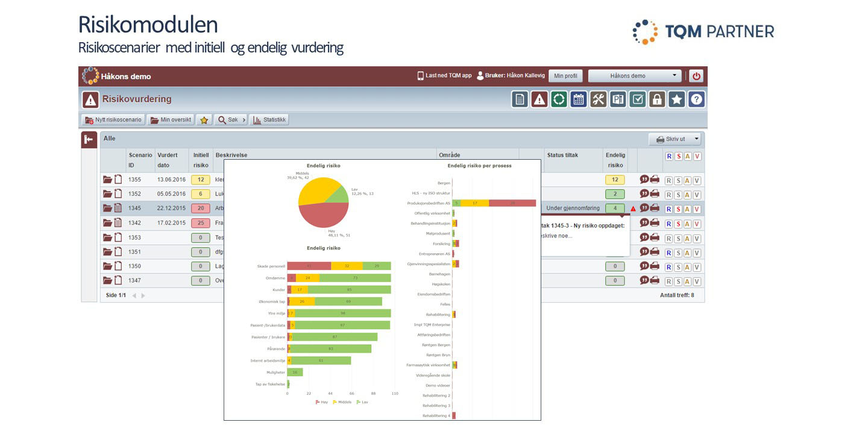Toggle the V filter in table header
Screen dimensions: 868x434
[697, 156]
